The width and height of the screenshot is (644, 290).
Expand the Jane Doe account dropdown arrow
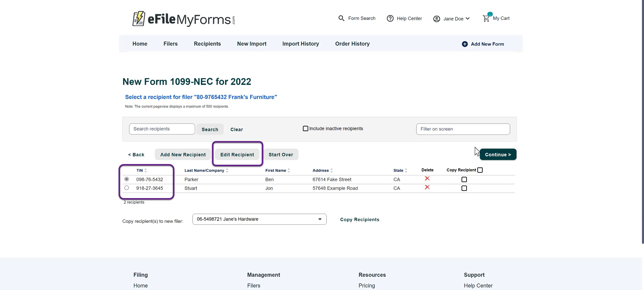(468, 18)
